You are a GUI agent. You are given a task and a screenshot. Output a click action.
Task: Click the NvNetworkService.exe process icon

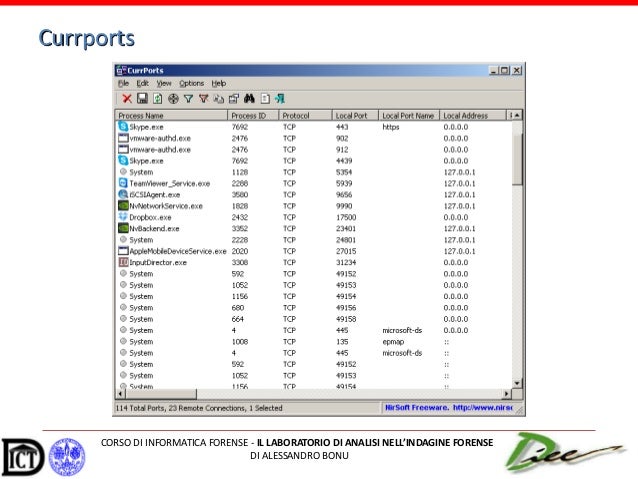tap(123, 206)
